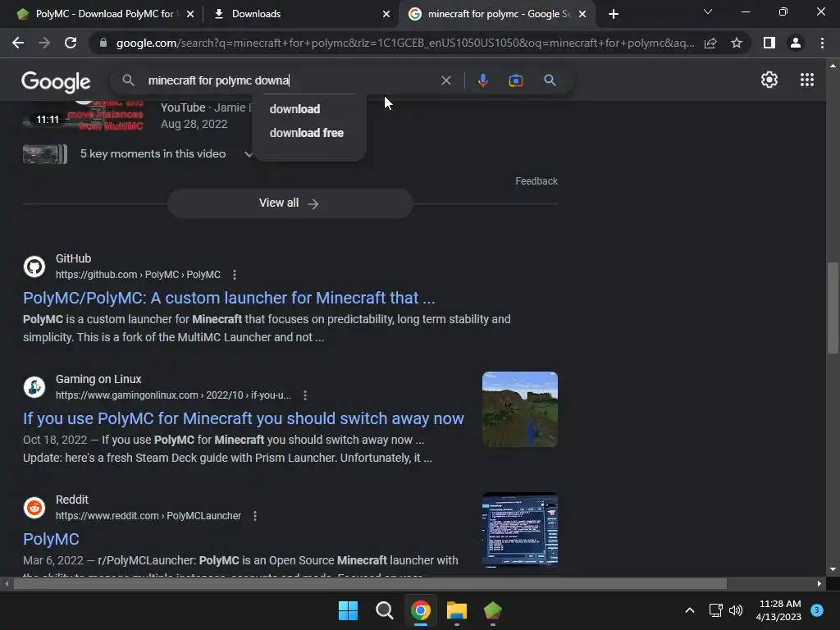Viewport: 840px width, 630px height.
Task: Click the vertical scrollbar thumb
Action: tap(833, 308)
